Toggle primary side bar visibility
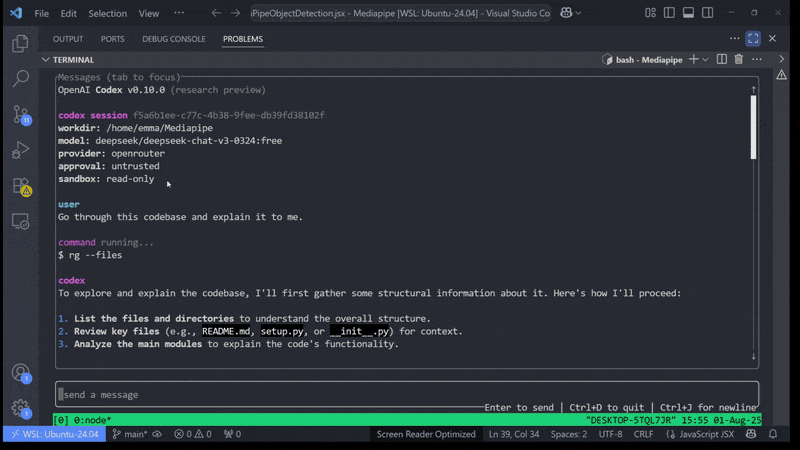The height and width of the screenshot is (450, 800). (669, 13)
